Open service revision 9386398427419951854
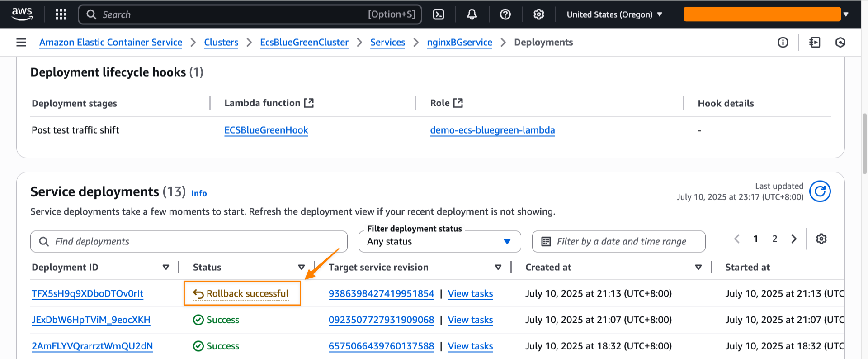The height and width of the screenshot is (359, 868). [x=381, y=293]
